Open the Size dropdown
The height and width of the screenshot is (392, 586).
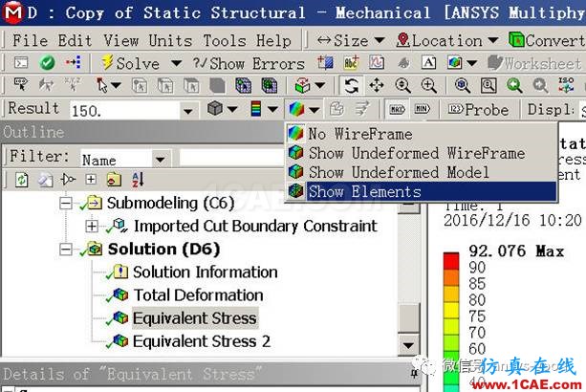351,40
